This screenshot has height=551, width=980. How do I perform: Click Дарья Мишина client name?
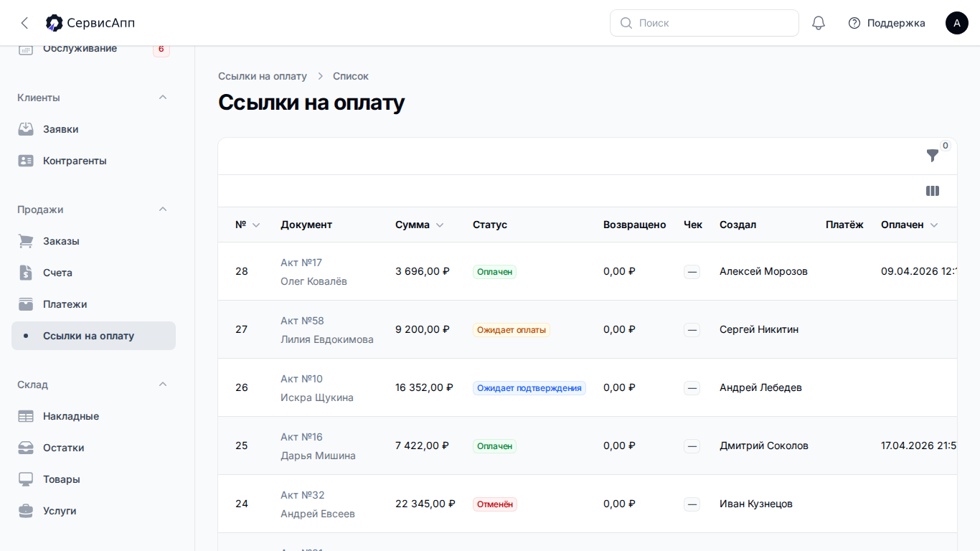(318, 456)
